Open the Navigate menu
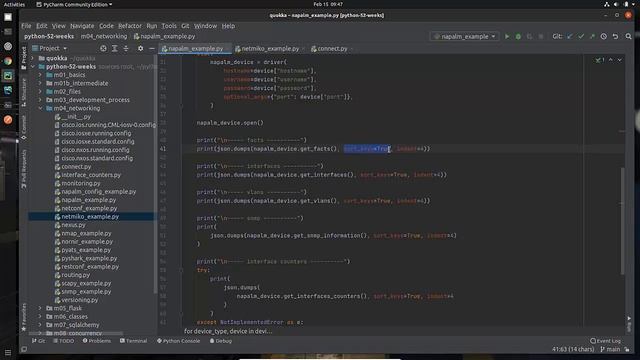Screen dimensions: 640x360 82,26
